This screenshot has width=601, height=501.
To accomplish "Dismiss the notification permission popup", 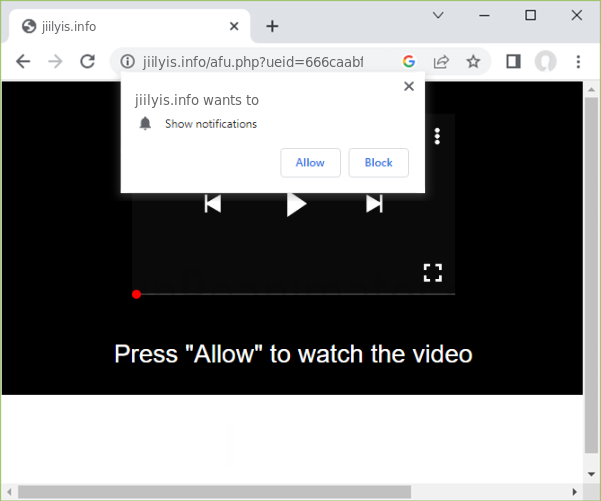I will point(408,86).
